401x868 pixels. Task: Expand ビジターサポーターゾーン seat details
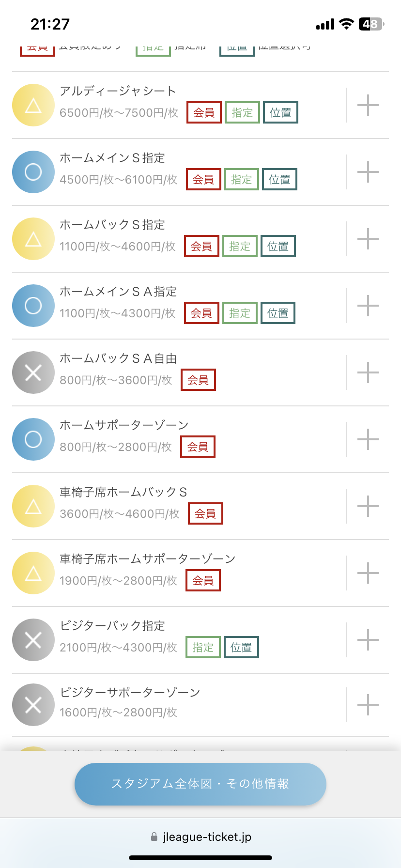368,705
